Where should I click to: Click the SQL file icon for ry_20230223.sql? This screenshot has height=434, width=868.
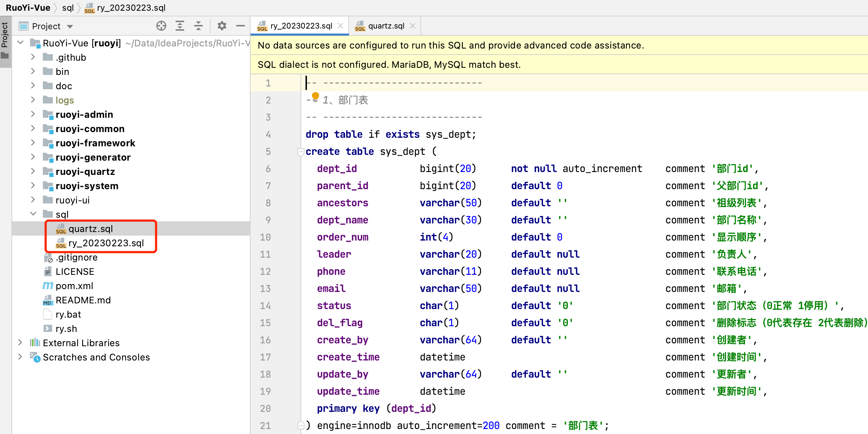(x=60, y=242)
